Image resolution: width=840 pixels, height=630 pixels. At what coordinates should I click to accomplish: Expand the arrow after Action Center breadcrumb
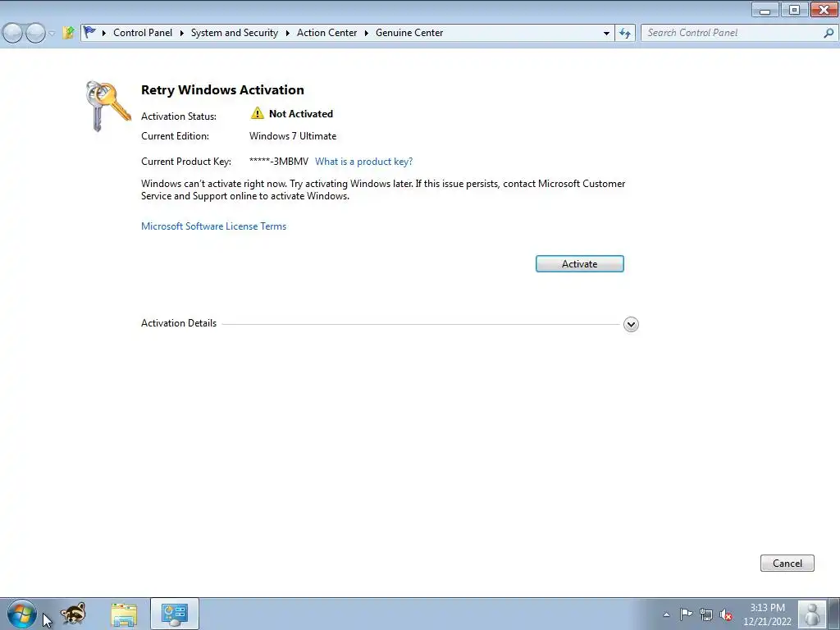click(367, 33)
